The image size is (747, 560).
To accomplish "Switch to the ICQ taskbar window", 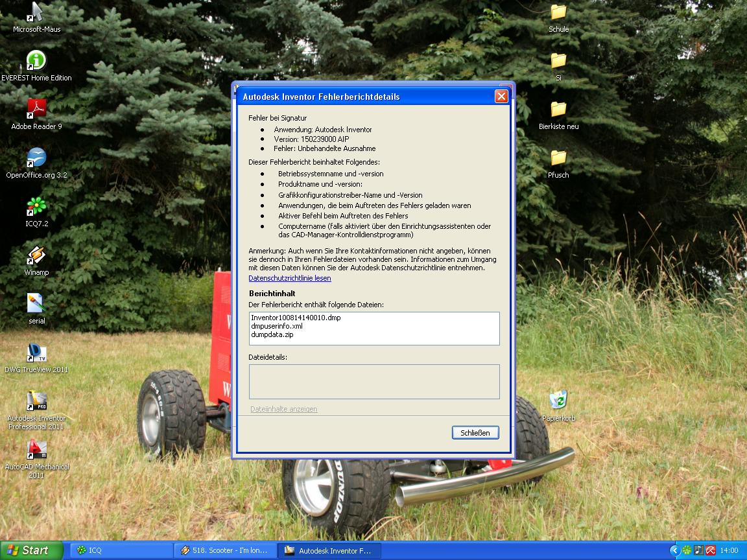I will [121, 550].
